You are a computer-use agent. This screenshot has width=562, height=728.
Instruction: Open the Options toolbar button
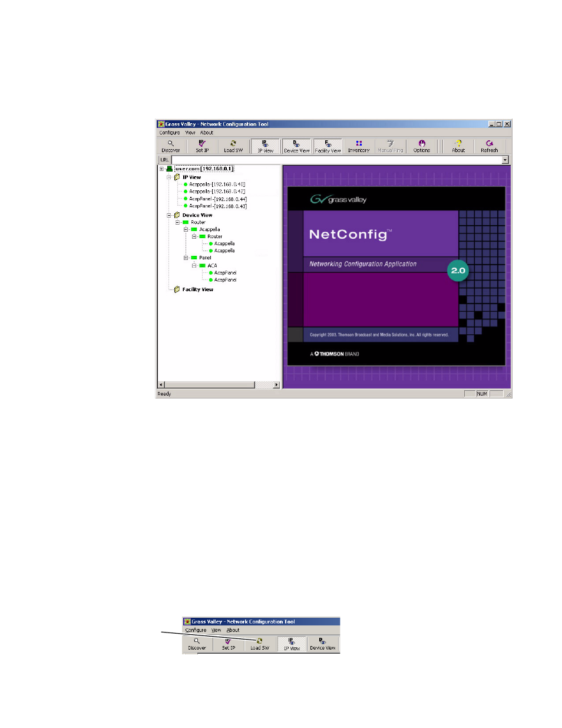click(x=422, y=146)
